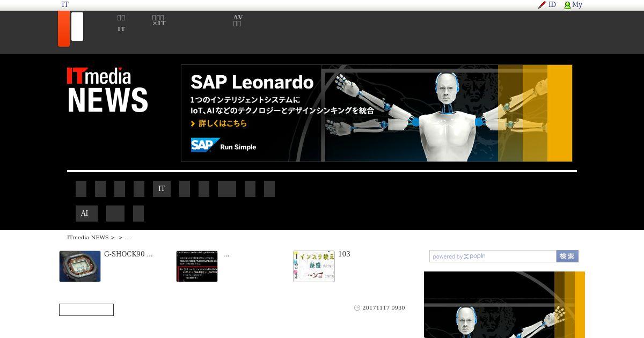Open the ×IT header navigation item
The image size is (644, 338).
pyautogui.click(x=159, y=20)
